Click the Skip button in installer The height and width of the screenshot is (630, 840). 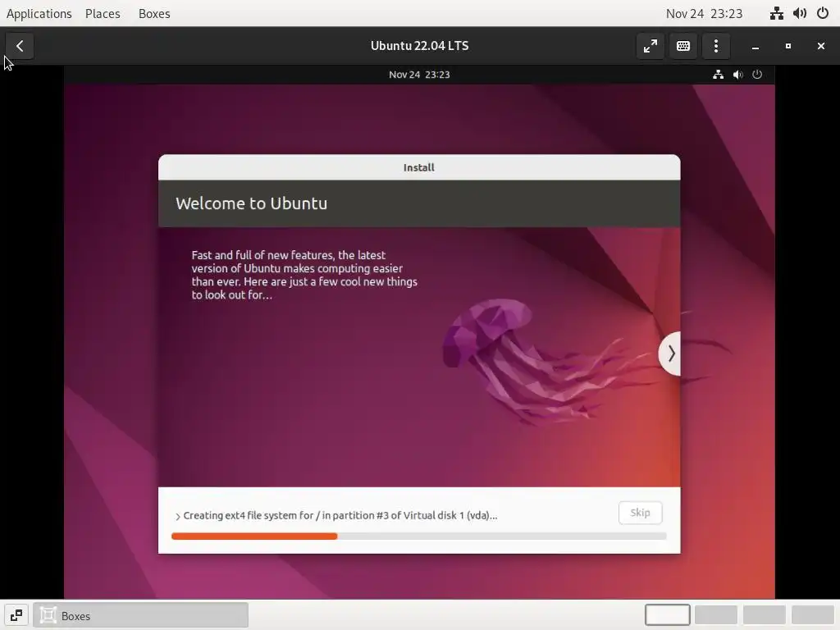640,513
